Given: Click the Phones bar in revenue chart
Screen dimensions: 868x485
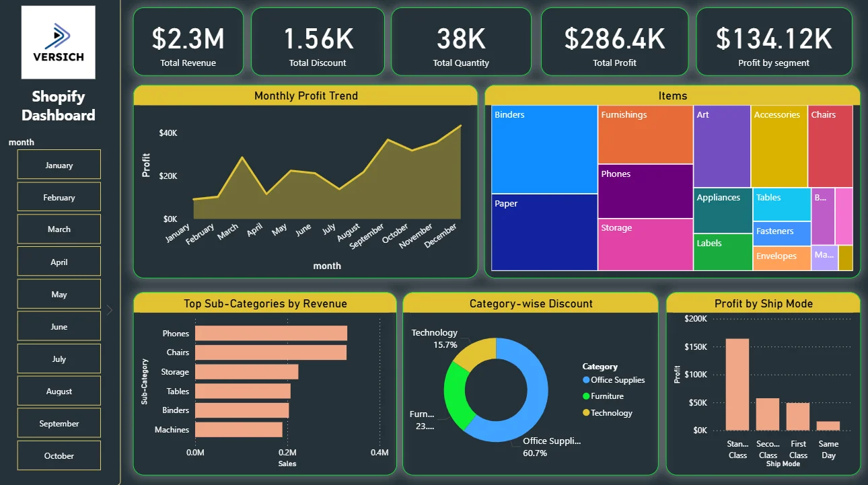Looking at the screenshot, I should (271, 333).
